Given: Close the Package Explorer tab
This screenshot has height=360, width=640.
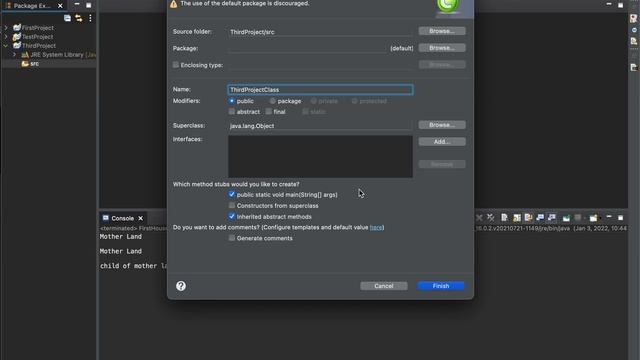Looking at the screenshot, I should [60, 6].
